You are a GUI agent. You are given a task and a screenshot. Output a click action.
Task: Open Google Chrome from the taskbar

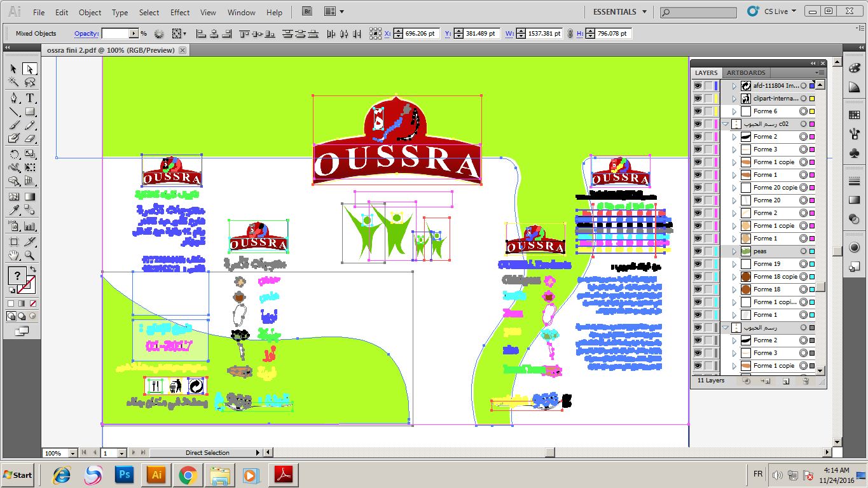pos(188,475)
